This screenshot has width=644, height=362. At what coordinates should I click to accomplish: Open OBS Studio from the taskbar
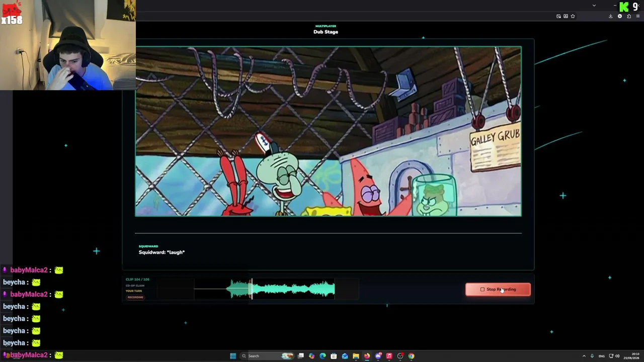(400, 356)
